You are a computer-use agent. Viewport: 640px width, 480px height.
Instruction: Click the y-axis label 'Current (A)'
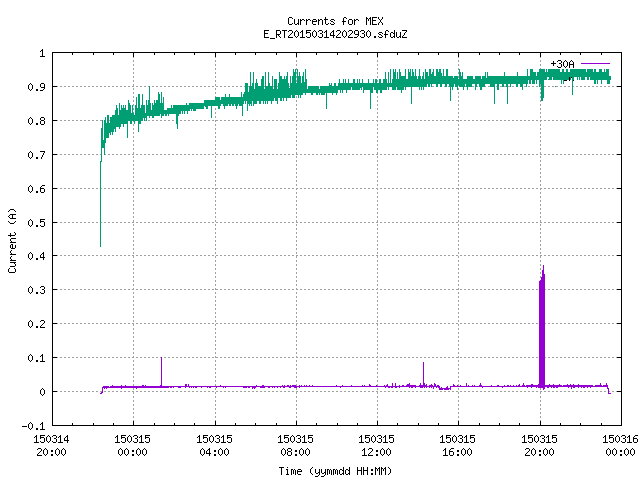pyautogui.click(x=12, y=240)
